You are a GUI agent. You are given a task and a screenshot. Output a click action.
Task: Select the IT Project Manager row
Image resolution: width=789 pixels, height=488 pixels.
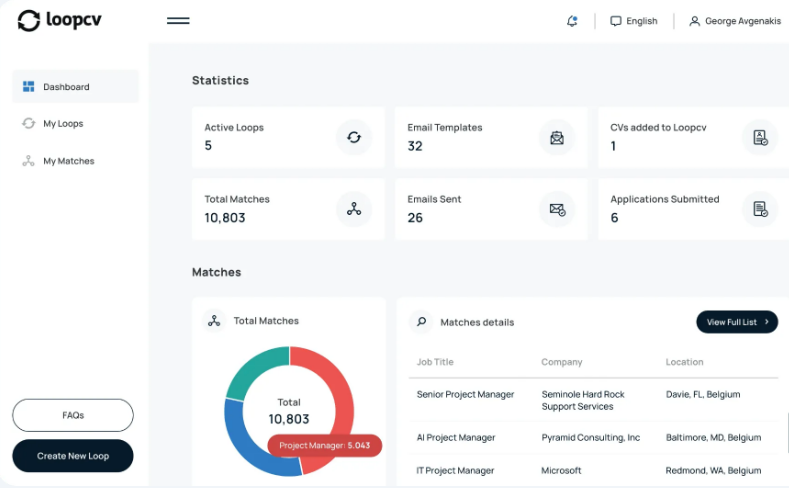(593, 470)
